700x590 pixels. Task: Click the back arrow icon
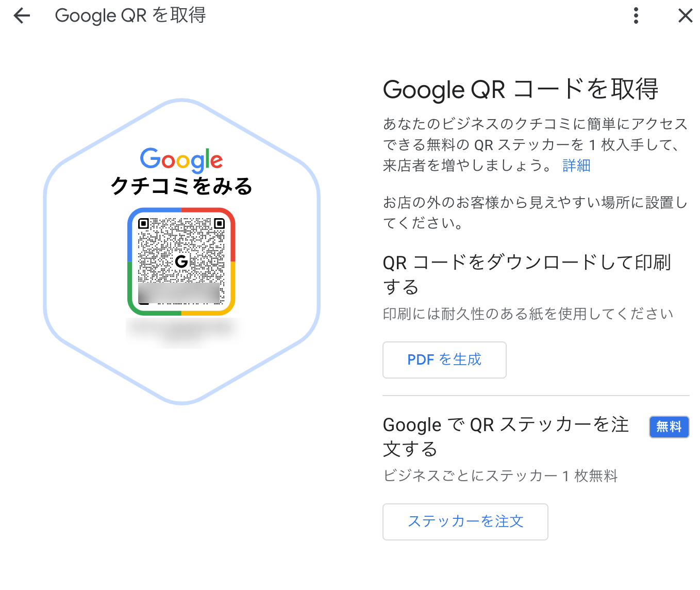click(x=22, y=16)
